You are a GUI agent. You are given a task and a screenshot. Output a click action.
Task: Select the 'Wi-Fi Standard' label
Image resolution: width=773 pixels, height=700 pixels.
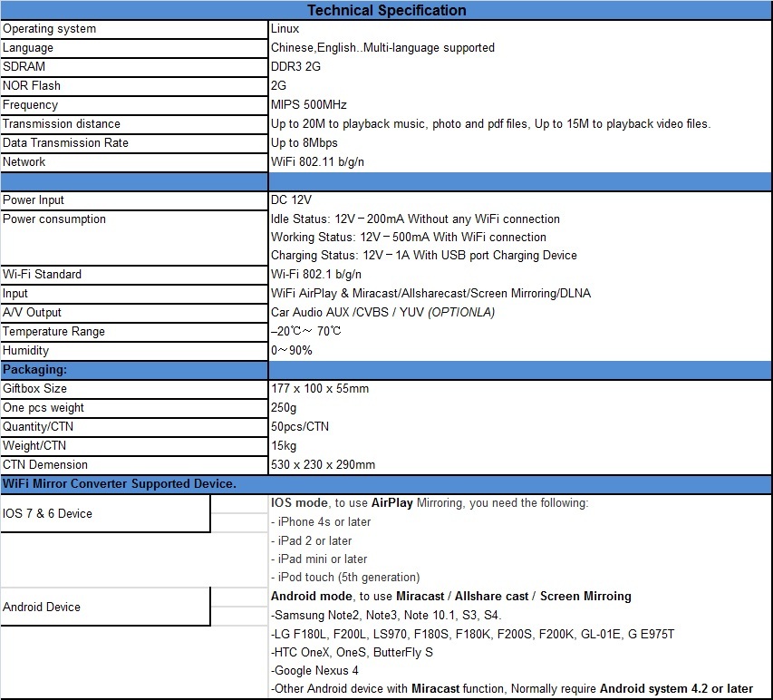pos(43,274)
